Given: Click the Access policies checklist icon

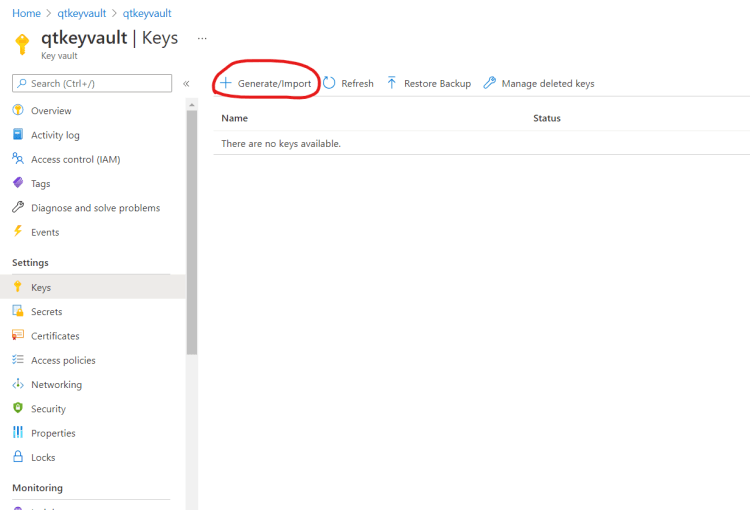Looking at the screenshot, I should [18, 359].
